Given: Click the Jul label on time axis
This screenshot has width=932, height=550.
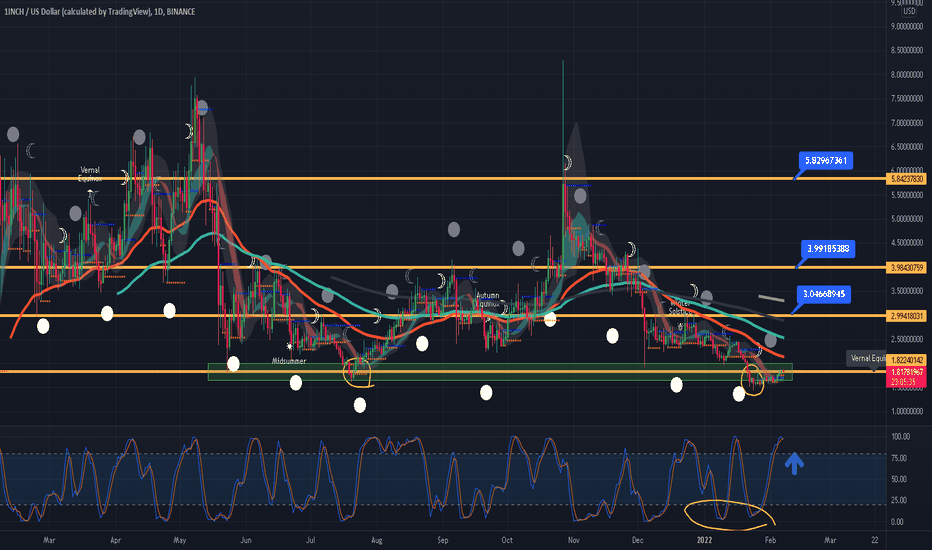Looking at the screenshot, I should click(x=310, y=540).
